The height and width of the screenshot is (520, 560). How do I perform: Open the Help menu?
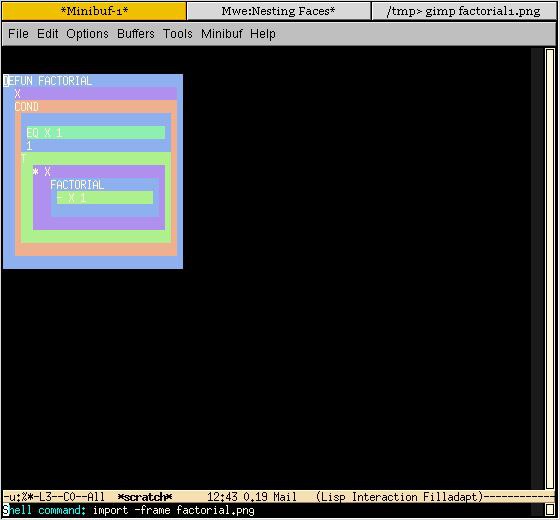(263, 34)
